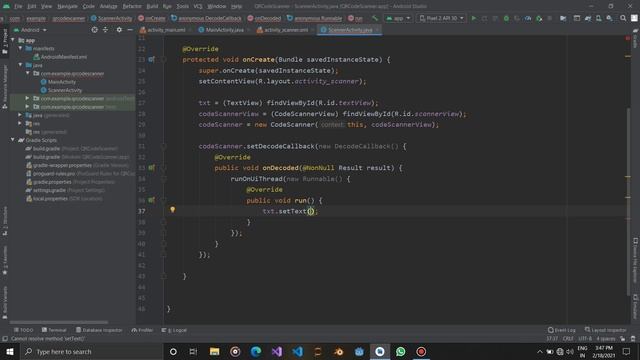Screen dimensions: 640x360
Task: Open the Terminal tool window
Action: (54, 330)
